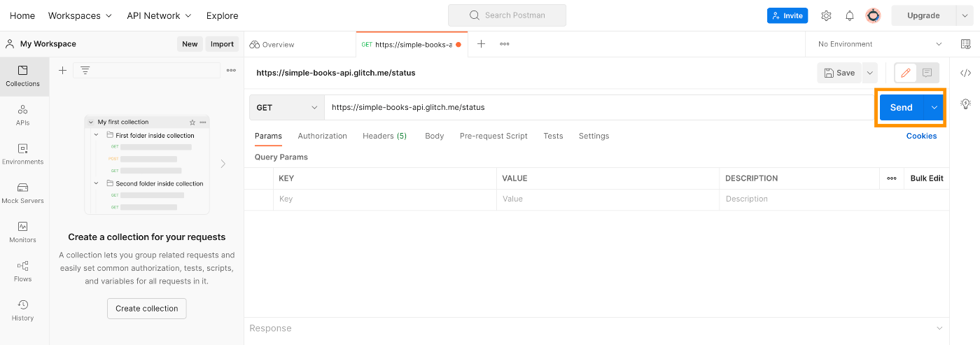Click the Import button
This screenshot has height=345, width=980.
222,43
